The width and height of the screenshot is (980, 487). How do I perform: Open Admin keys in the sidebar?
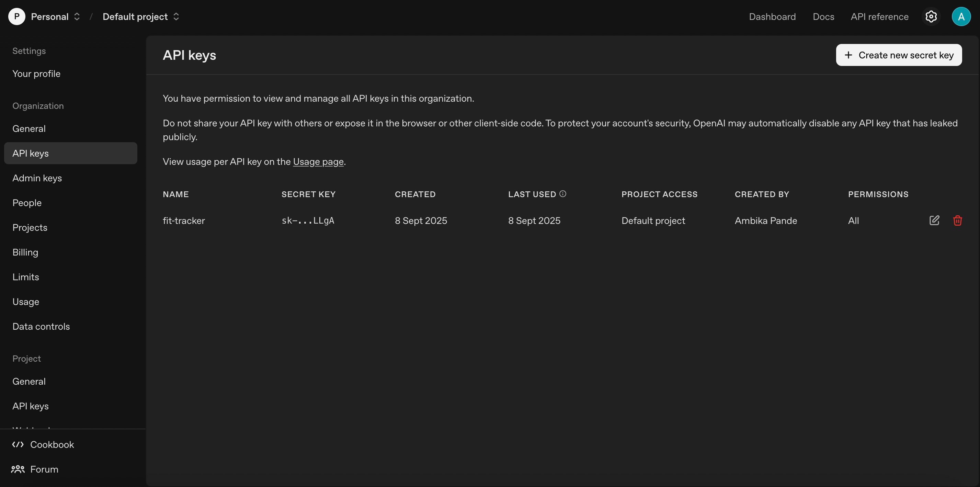click(x=37, y=178)
